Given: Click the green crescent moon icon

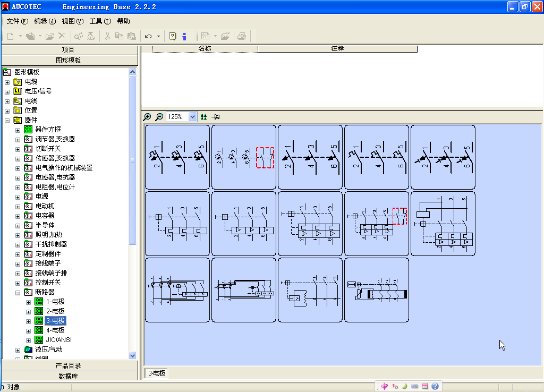Looking at the screenshot, I should pos(404,386).
